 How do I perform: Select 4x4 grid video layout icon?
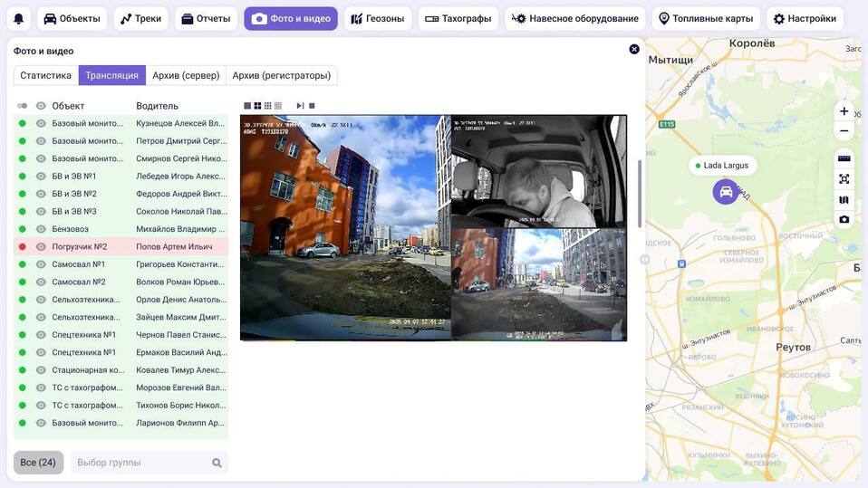coord(278,106)
